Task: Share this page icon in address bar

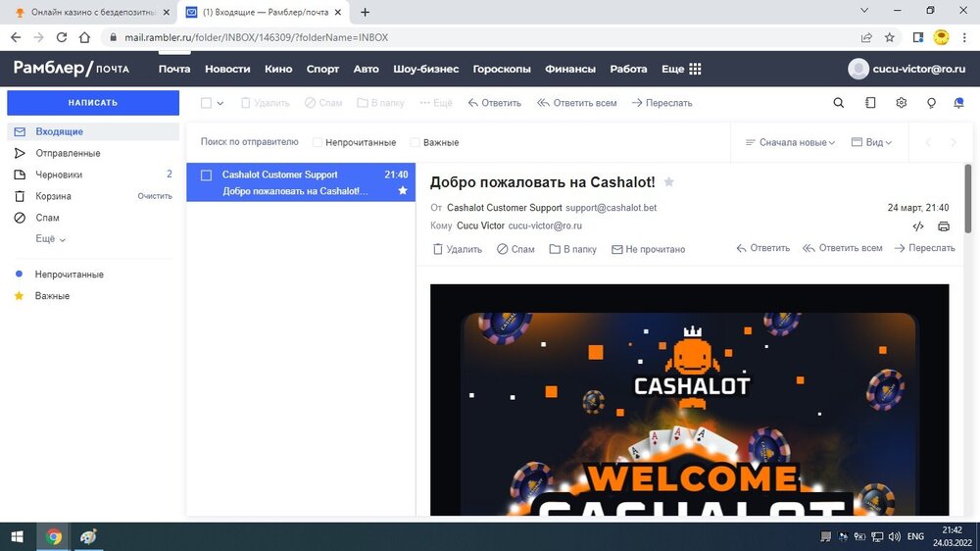Action: pos(866,37)
